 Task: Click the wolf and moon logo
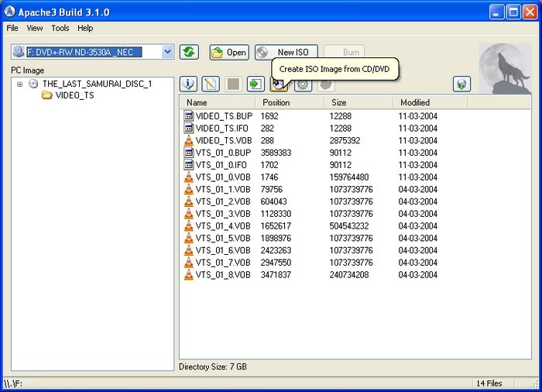tap(505, 68)
